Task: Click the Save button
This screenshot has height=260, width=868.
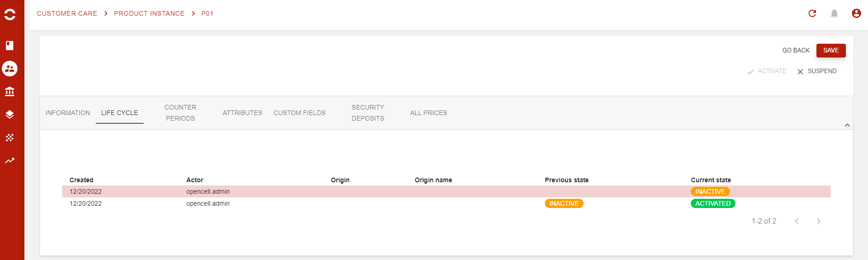Action: (831, 51)
